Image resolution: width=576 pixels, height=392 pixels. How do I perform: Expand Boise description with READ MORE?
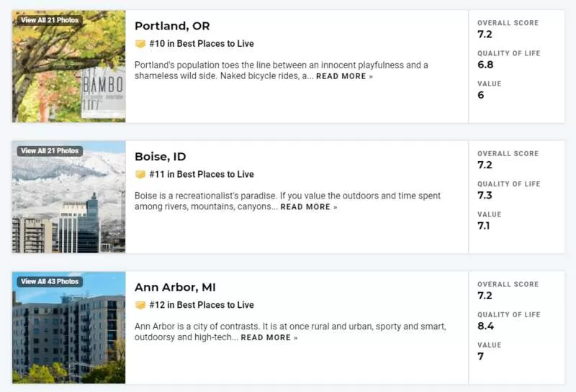coord(309,207)
